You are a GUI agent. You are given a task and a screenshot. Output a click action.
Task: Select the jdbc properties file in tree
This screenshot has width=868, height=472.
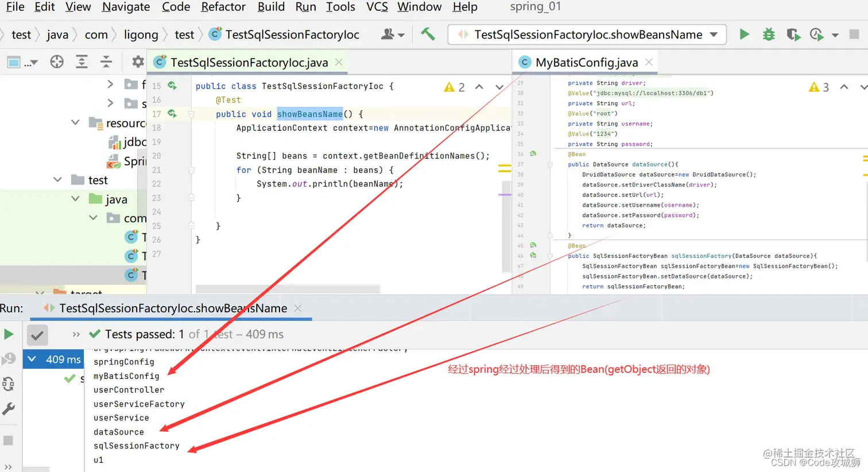tap(127, 142)
